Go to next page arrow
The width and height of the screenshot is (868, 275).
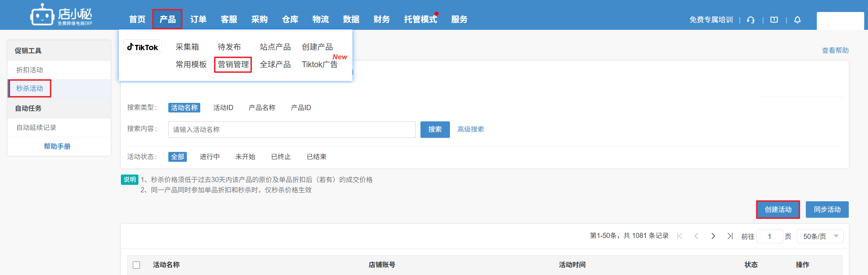coord(713,236)
